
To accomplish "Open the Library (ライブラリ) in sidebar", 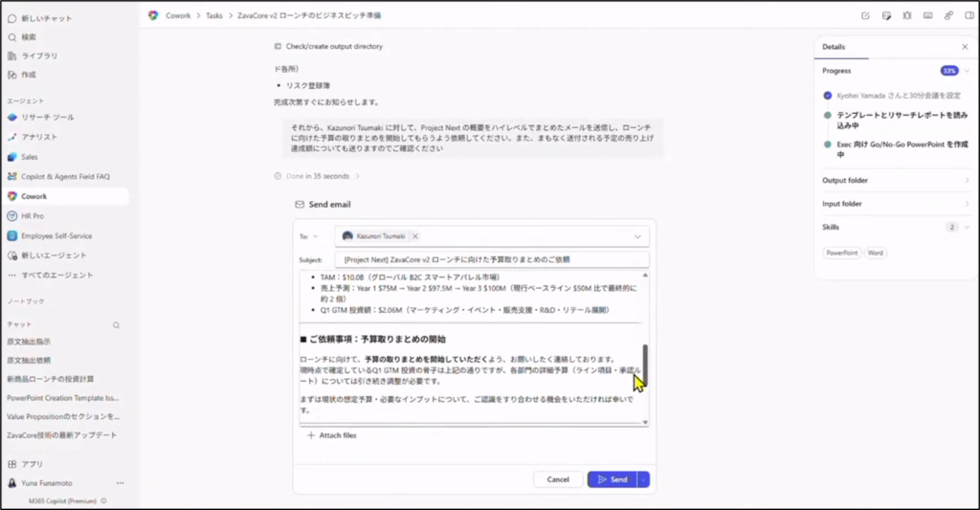I will pos(38,55).
